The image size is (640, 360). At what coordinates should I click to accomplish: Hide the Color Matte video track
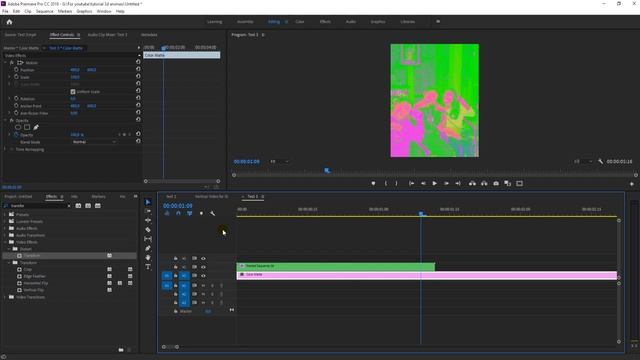tap(203, 276)
